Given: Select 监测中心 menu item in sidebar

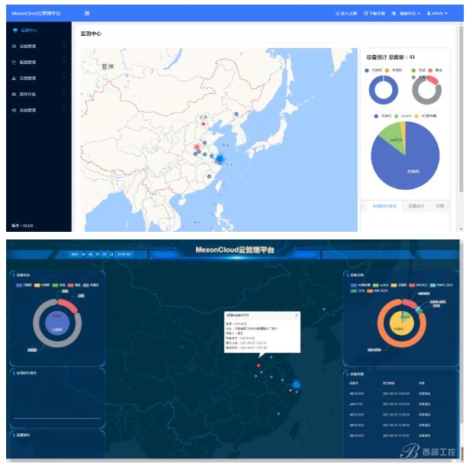Looking at the screenshot, I should click(29, 31).
